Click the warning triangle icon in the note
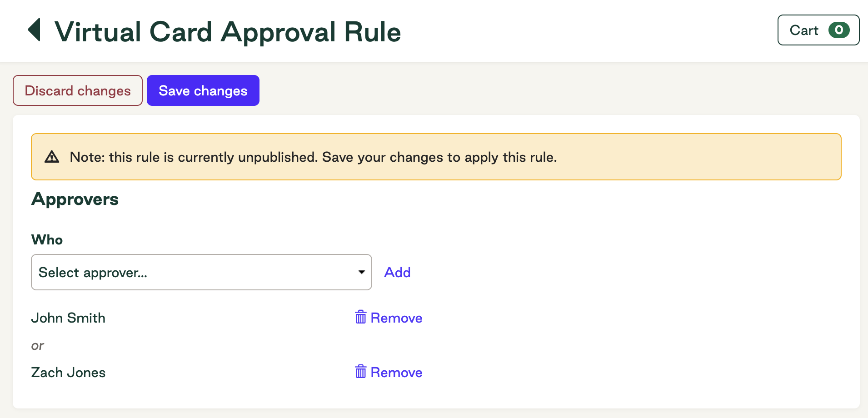The height and width of the screenshot is (418, 868). pos(52,157)
